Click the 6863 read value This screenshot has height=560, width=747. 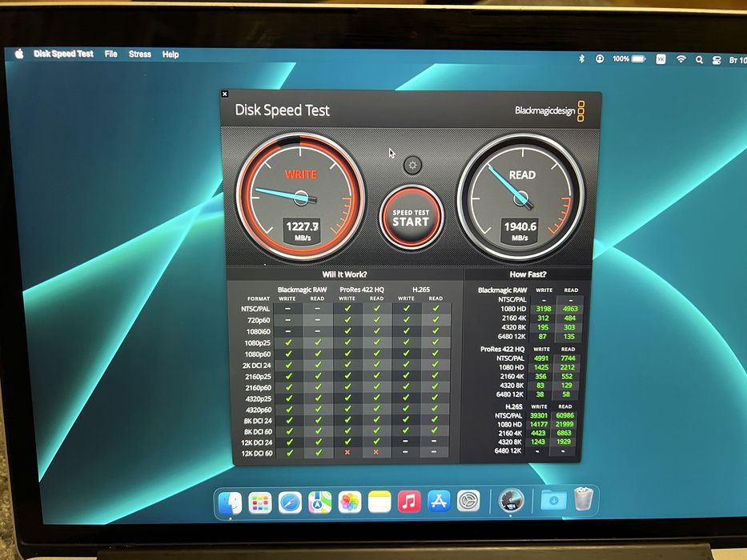pyautogui.click(x=564, y=433)
